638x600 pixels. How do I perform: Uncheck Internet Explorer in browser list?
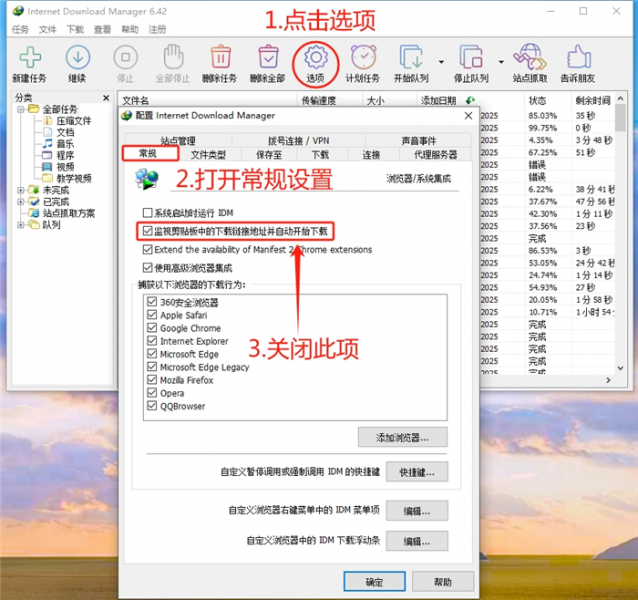(152, 341)
